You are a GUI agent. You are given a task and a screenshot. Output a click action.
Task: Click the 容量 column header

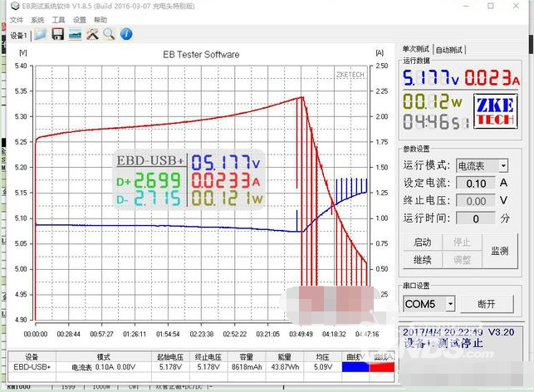(x=247, y=356)
